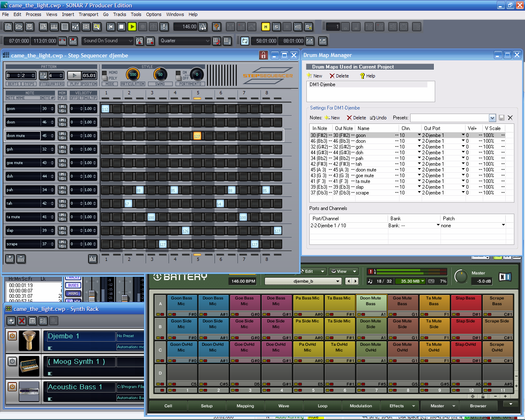Open the Out Port dropdown for goon row
The image size is (525, 420).
463,135
